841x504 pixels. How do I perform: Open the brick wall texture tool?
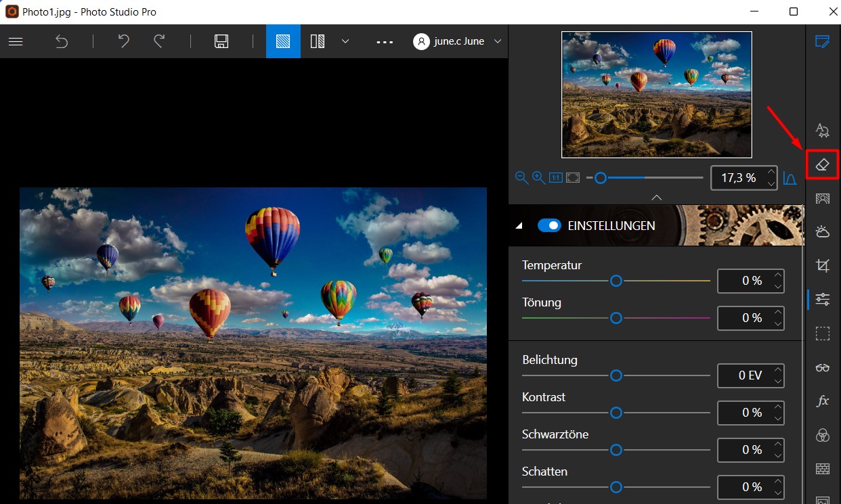point(823,469)
